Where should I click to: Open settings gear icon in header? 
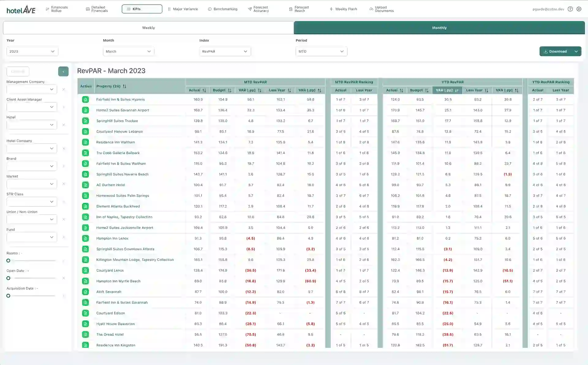click(579, 9)
